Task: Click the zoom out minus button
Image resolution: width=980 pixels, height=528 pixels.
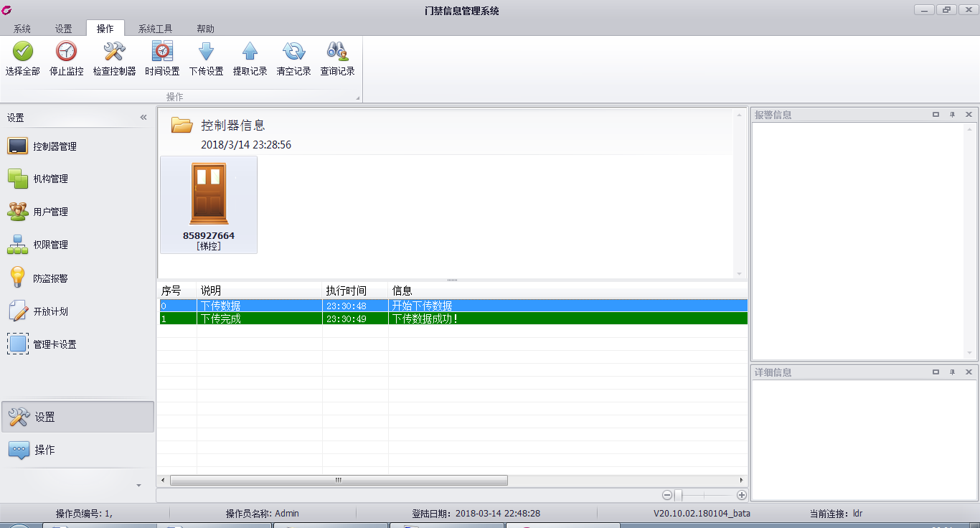Action: (x=667, y=495)
